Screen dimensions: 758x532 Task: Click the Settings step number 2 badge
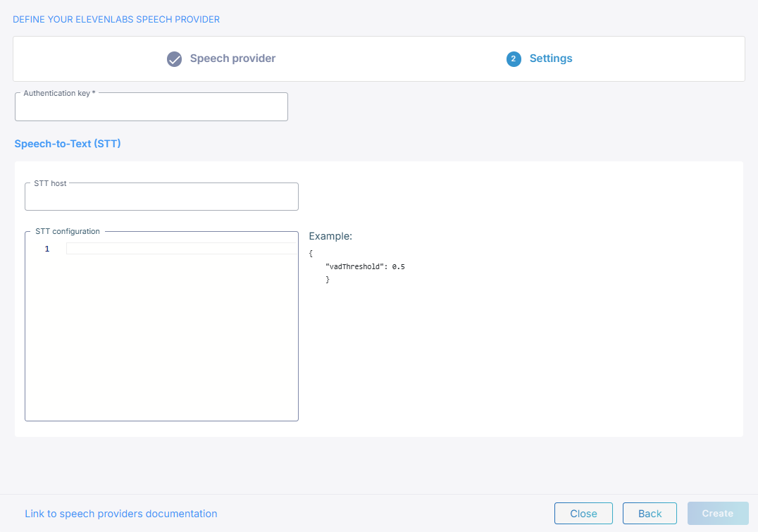514,59
